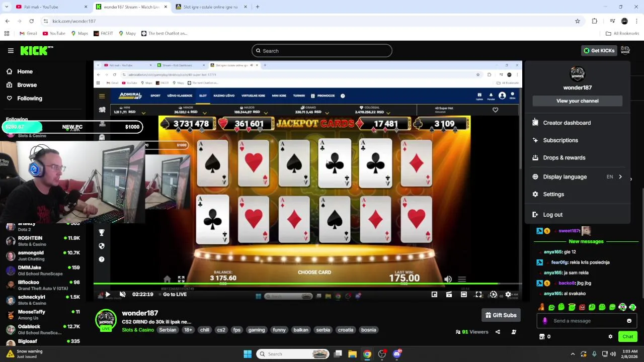Click the Slots & Casino category link
Viewport: 644px width, 362px height.
click(x=137, y=330)
